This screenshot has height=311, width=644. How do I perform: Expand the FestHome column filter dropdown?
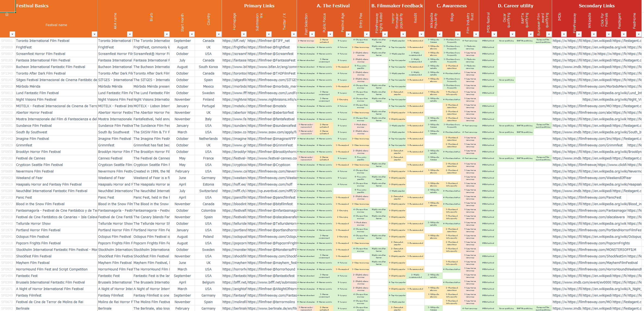(x=639, y=34)
